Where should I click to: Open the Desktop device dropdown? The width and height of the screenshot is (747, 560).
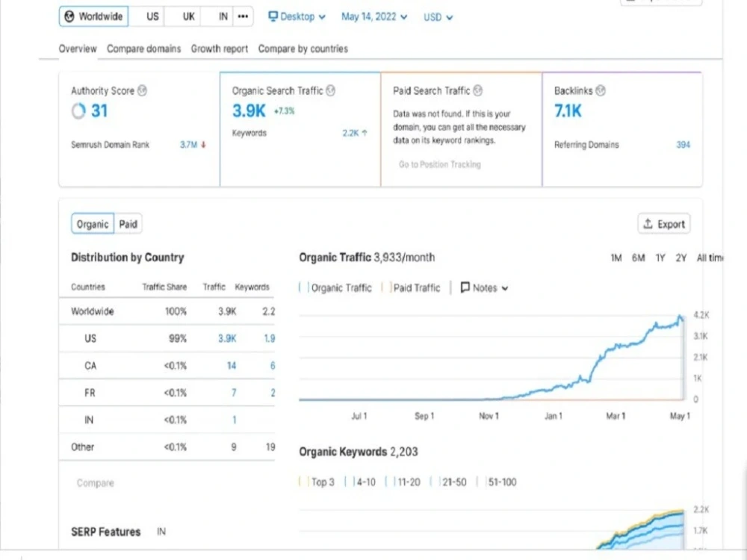[297, 16]
